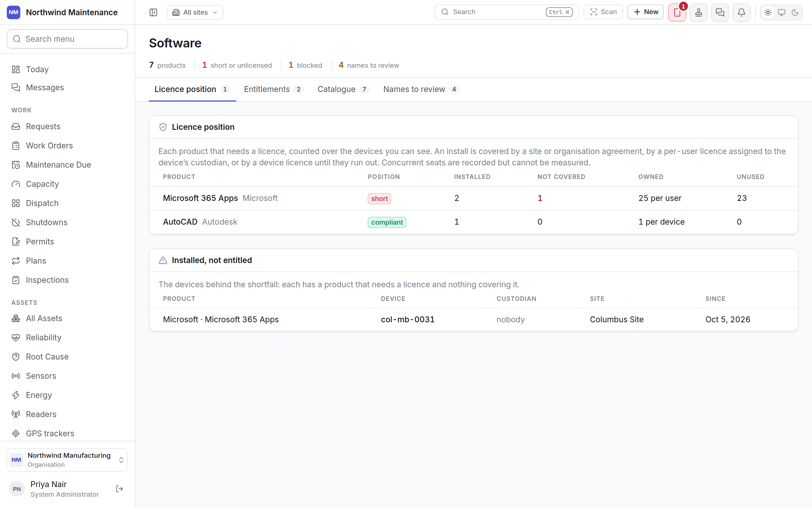
Task: Switch to dark theme moon icon
Action: click(x=795, y=12)
